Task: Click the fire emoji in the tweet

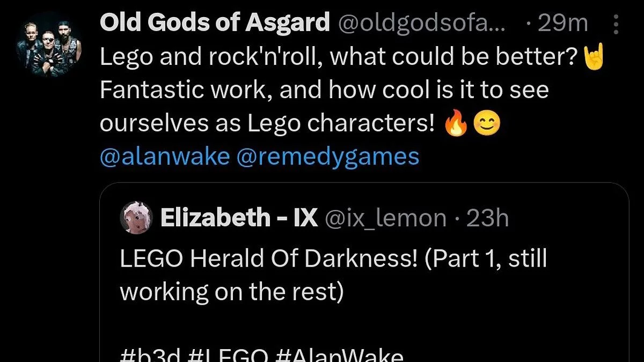Action: (x=456, y=124)
